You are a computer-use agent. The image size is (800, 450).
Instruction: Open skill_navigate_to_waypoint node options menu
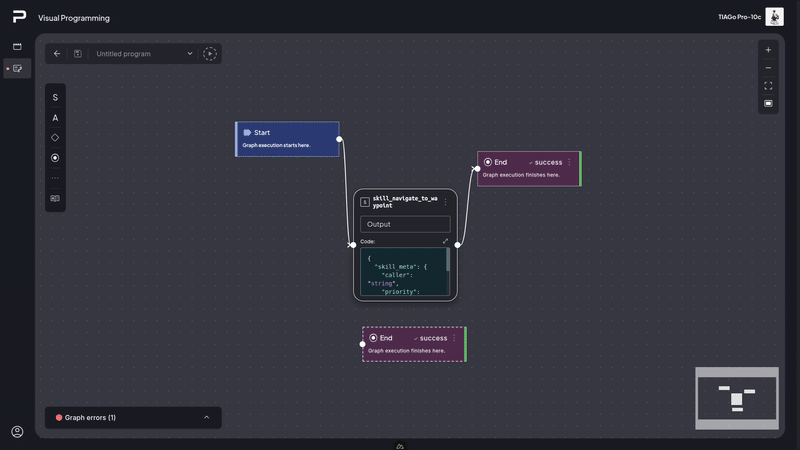445,202
